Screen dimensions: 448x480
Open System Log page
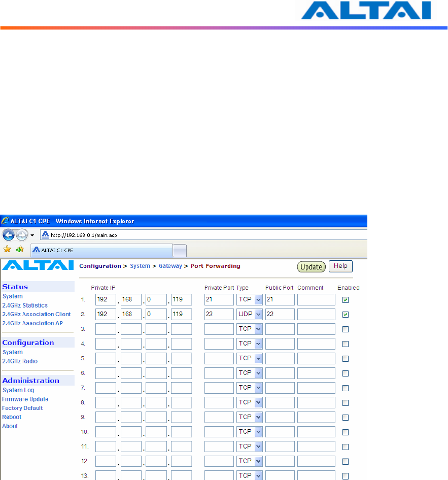tap(18, 390)
